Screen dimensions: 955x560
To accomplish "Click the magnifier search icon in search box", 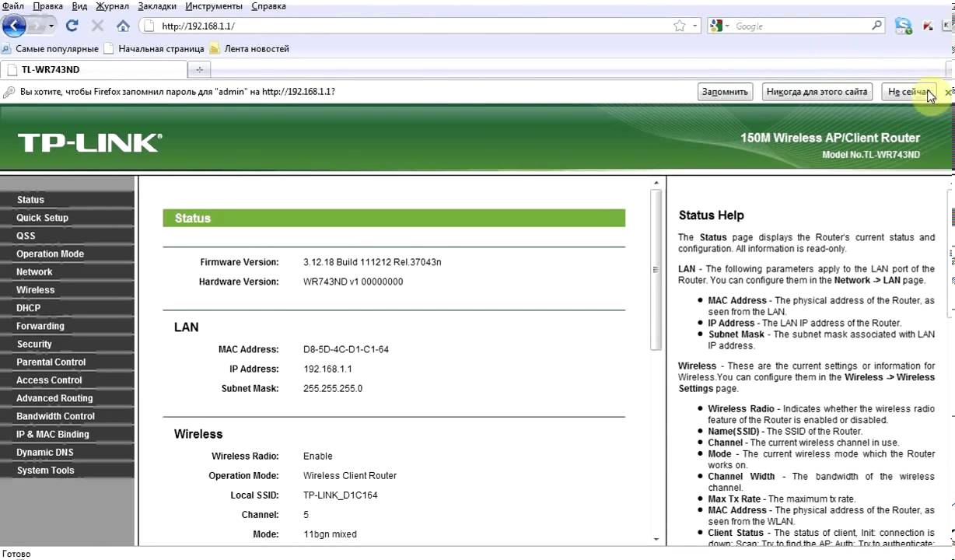I will (x=877, y=26).
